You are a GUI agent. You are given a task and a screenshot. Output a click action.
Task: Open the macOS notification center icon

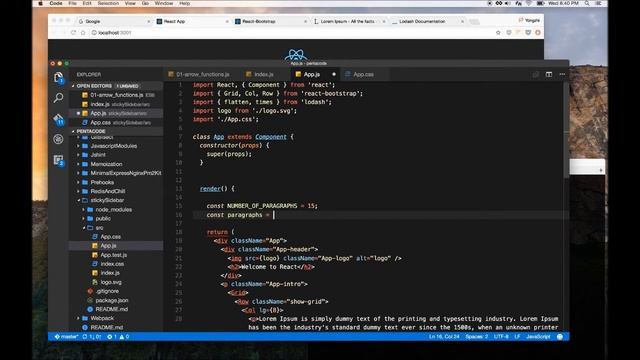point(599,3)
